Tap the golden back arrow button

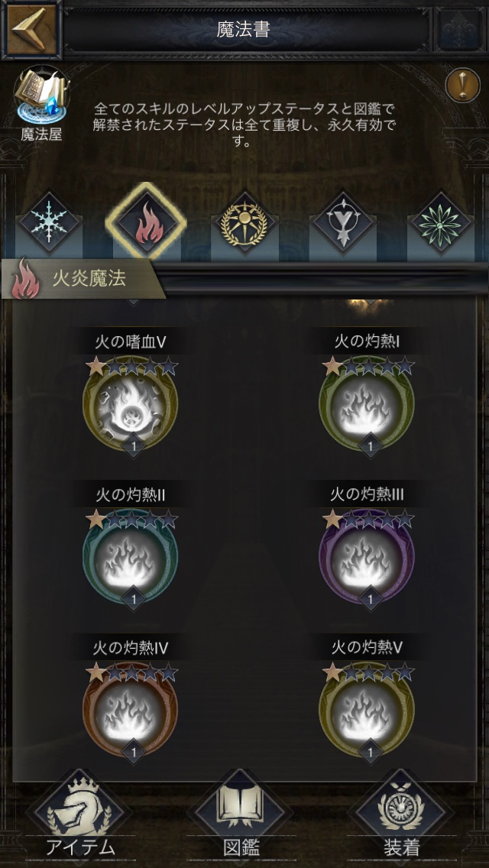tap(31, 29)
